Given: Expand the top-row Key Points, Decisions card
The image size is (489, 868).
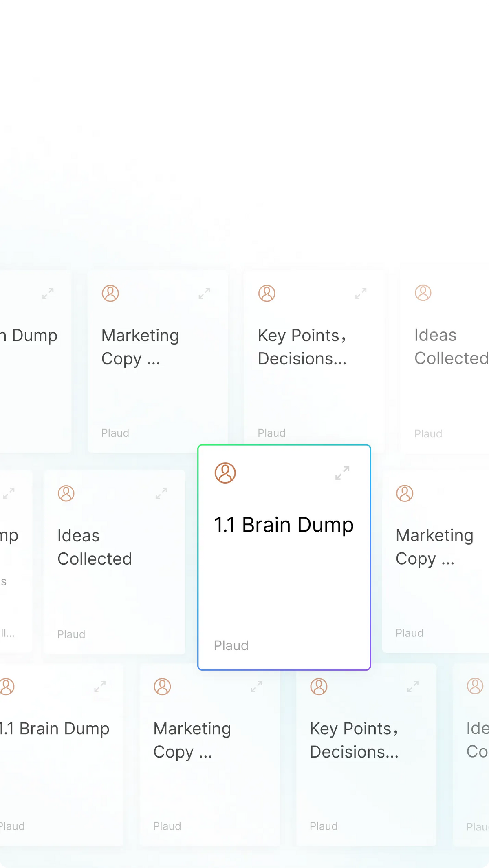Looking at the screenshot, I should (x=361, y=294).
